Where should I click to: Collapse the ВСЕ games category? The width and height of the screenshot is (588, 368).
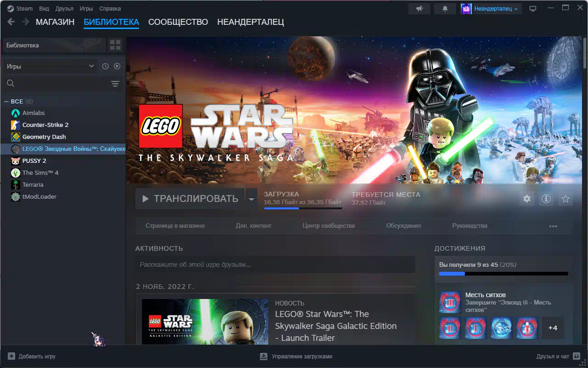(6, 101)
